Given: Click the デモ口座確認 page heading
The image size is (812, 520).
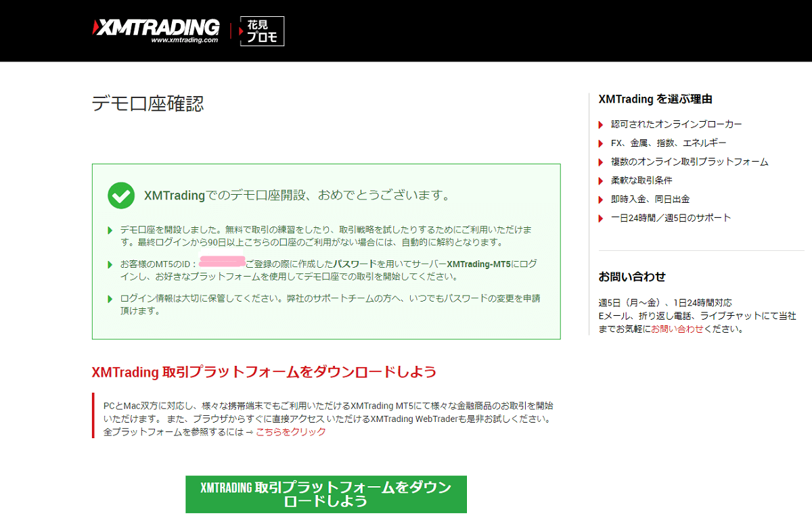Looking at the screenshot, I should [x=148, y=103].
